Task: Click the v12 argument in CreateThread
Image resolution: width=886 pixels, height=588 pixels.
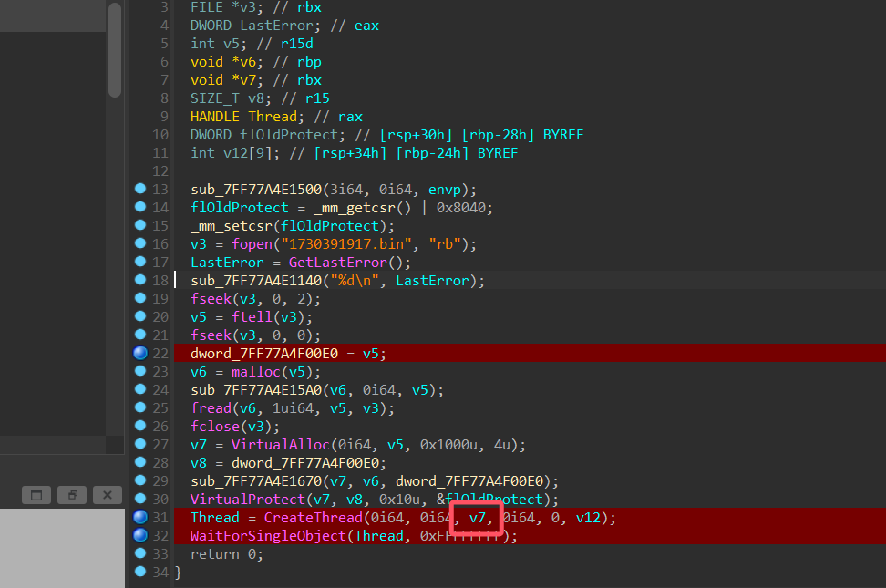Action: (x=588, y=517)
